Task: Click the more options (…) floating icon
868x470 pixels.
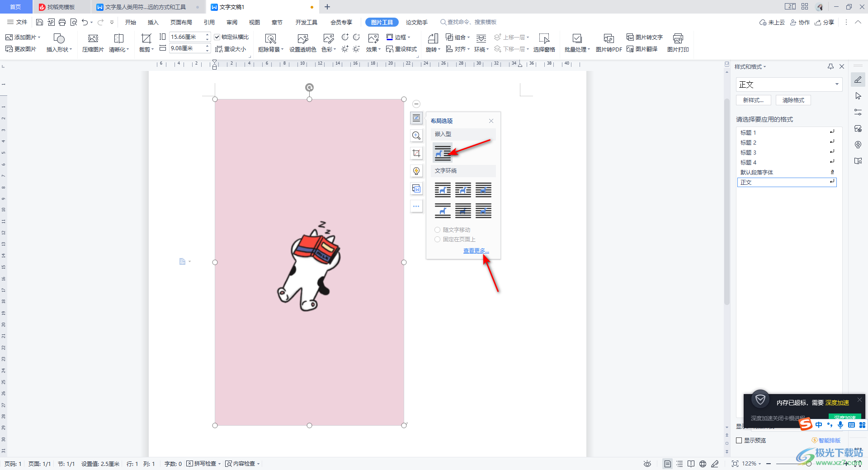Action: [x=416, y=206]
